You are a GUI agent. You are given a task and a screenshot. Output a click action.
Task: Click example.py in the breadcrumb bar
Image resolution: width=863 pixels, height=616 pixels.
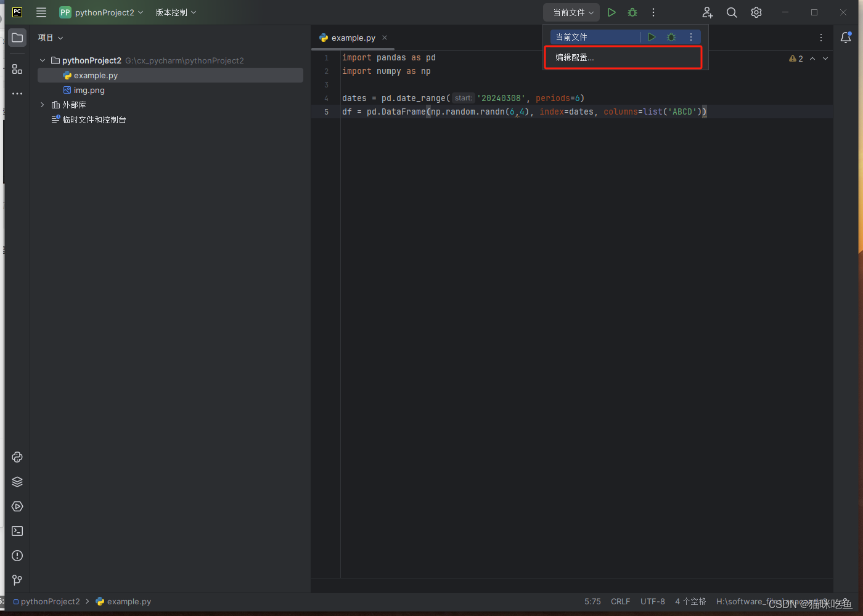(x=123, y=601)
